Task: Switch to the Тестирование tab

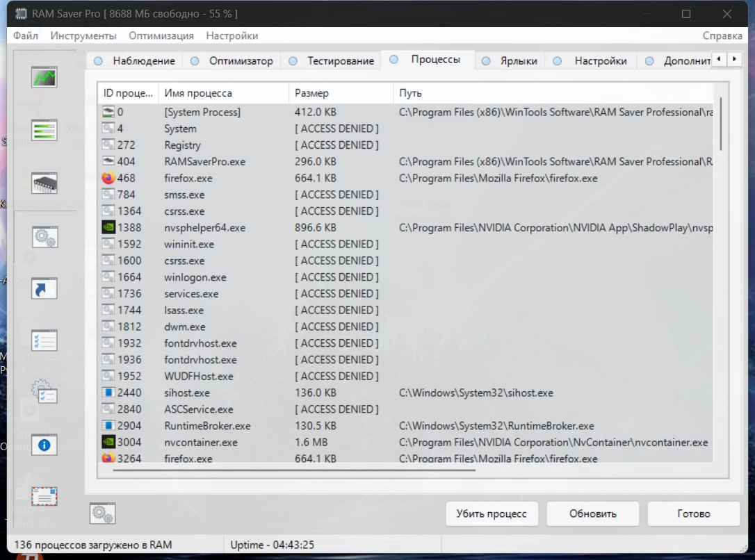Action: (332, 61)
